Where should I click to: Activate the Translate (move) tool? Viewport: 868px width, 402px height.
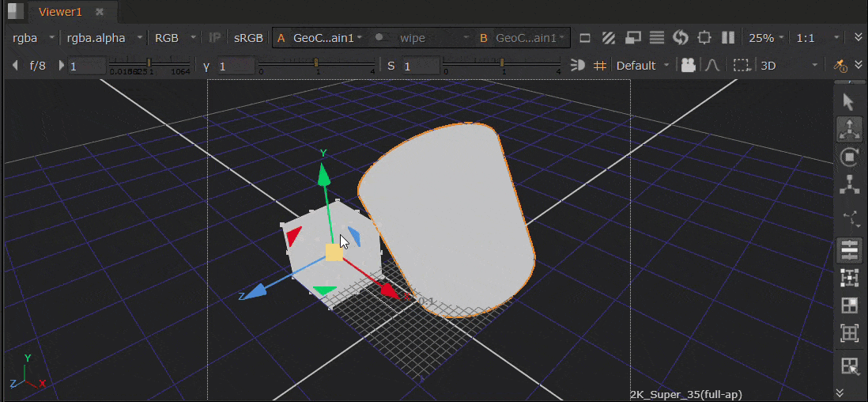click(849, 129)
